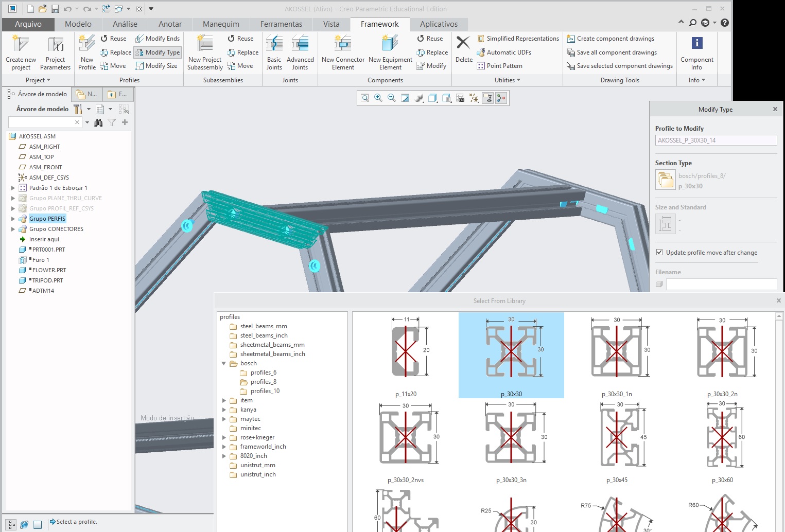Switch to the Modelo ribbon tab
The width and height of the screenshot is (785, 532).
tap(78, 24)
